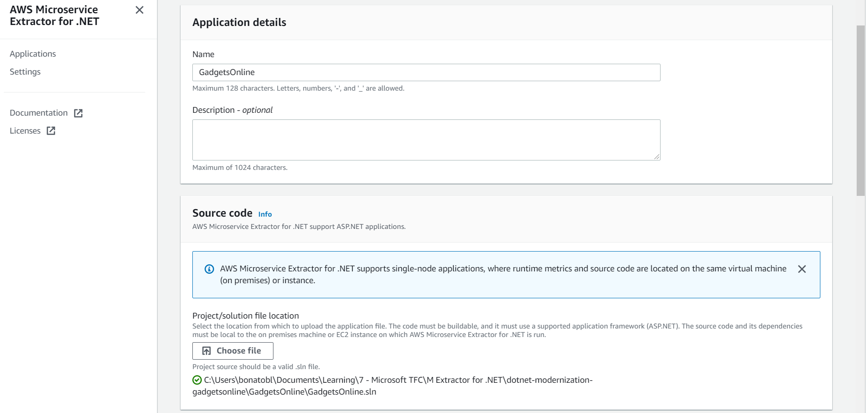
Task: Open the Applications page
Action: tap(33, 54)
